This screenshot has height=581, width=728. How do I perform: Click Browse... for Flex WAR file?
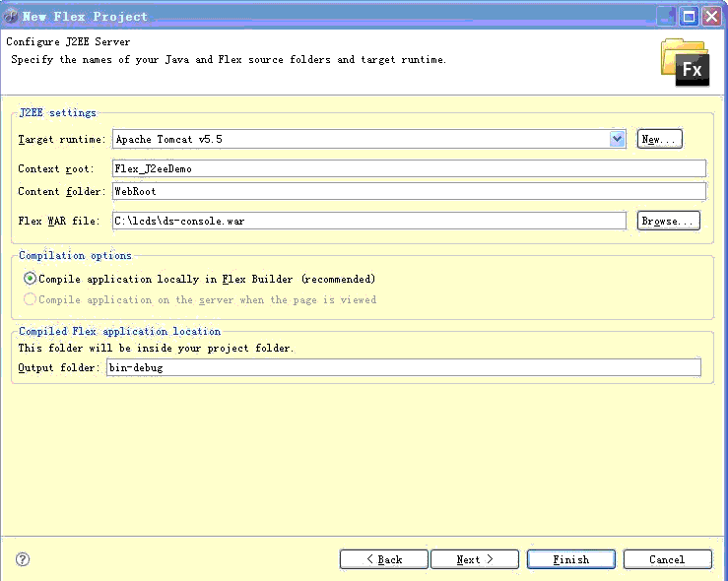point(668,221)
